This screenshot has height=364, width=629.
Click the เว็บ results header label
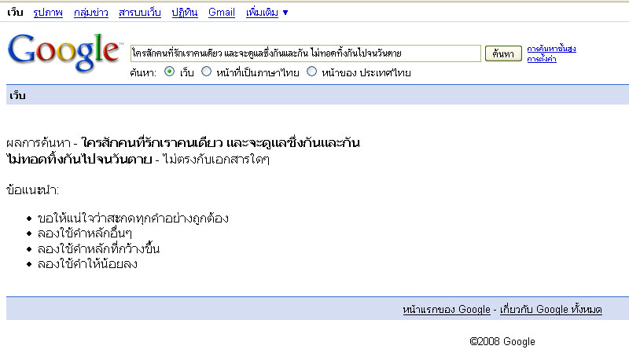(17, 95)
